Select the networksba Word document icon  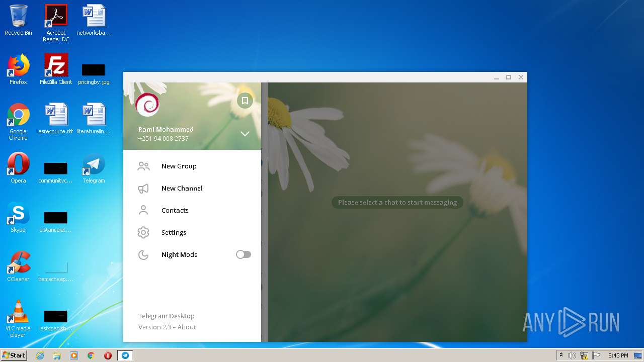pos(94,21)
